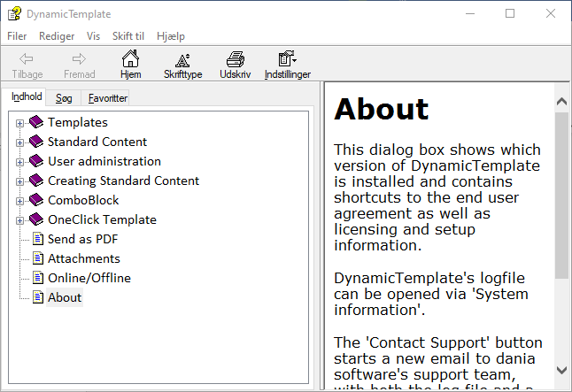Click the scroll down arrow in content pane
572x392 pixels.
(x=561, y=370)
